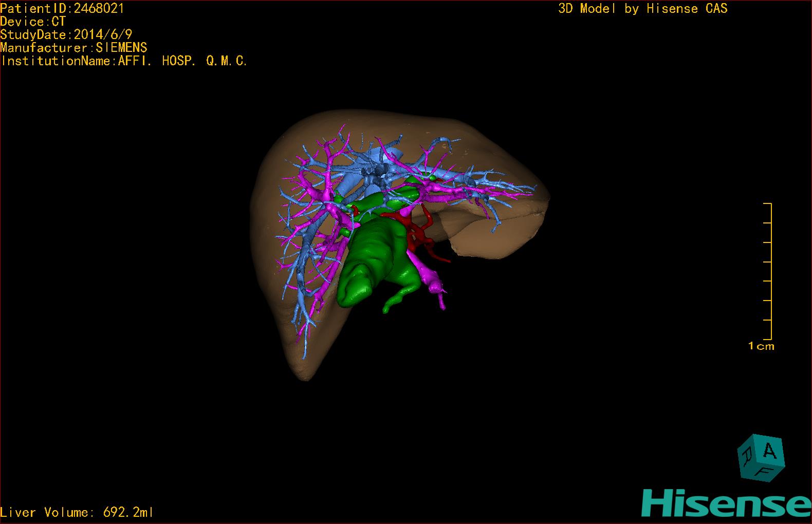Image resolution: width=812 pixels, height=524 pixels.
Task: Select the StudyDate:2014/6/9 text
Action: (66, 34)
